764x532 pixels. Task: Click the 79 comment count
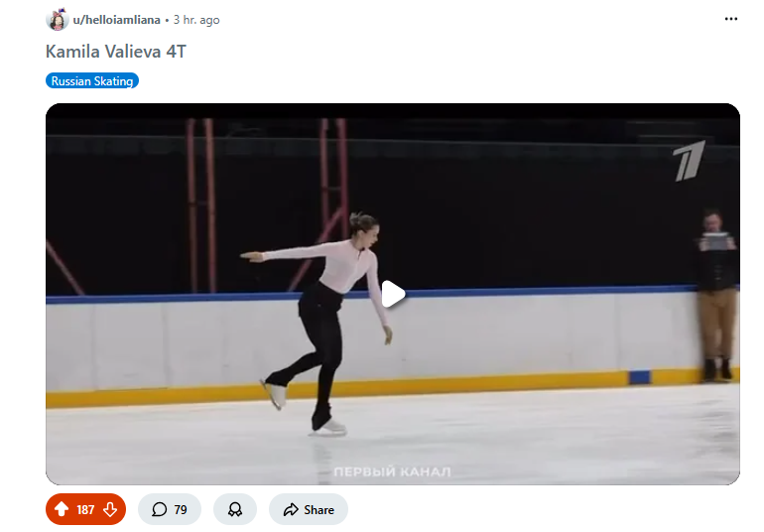[x=181, y=509]
